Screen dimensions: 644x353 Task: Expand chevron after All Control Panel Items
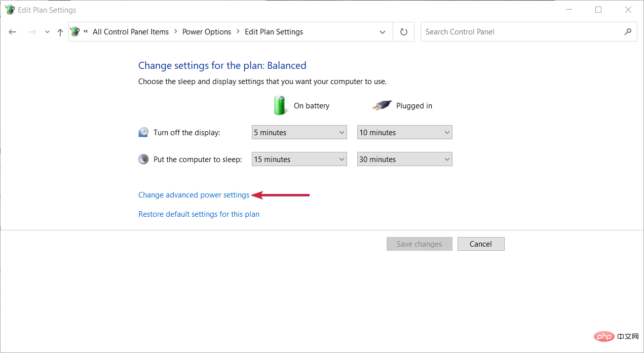pyautogui.click(x=176, y=32)
